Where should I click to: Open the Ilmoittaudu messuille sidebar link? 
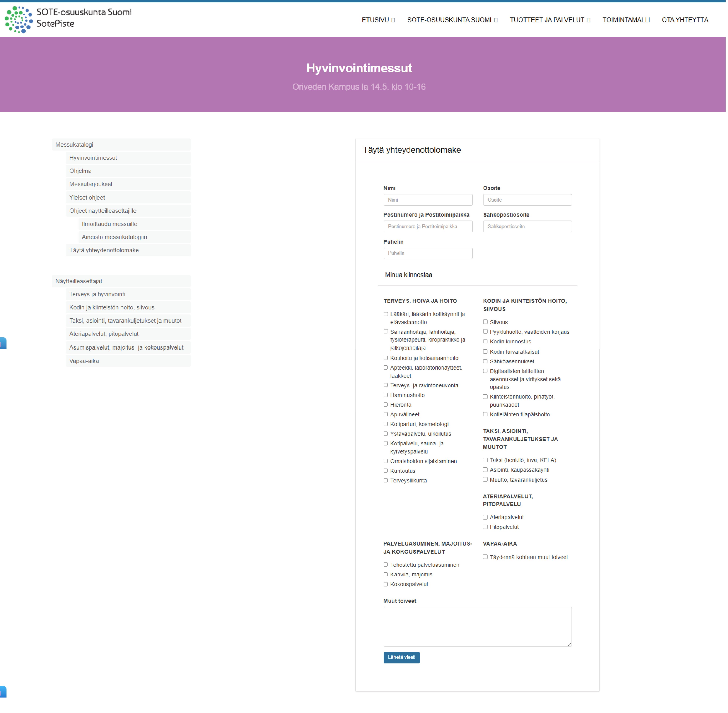point(110,224)
